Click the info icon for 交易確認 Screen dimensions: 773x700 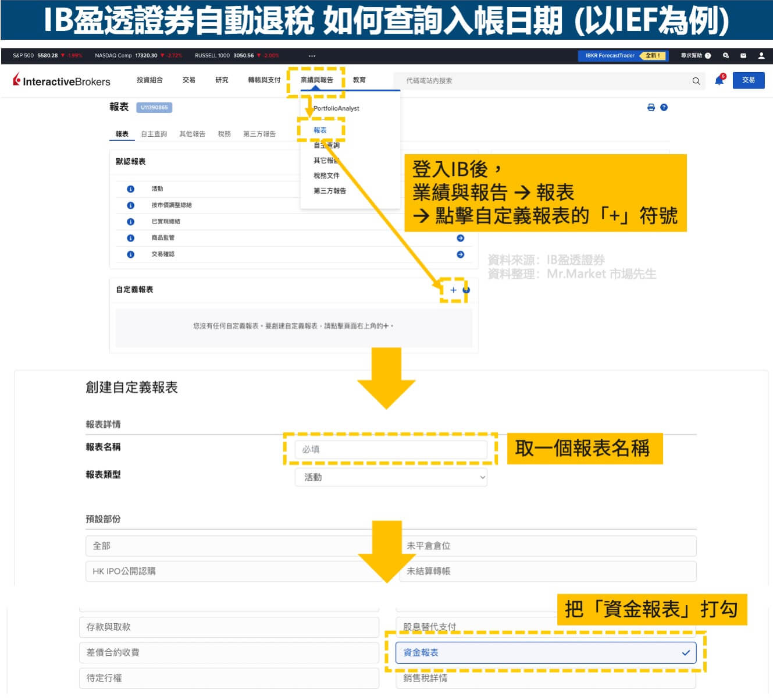point(130,254)
